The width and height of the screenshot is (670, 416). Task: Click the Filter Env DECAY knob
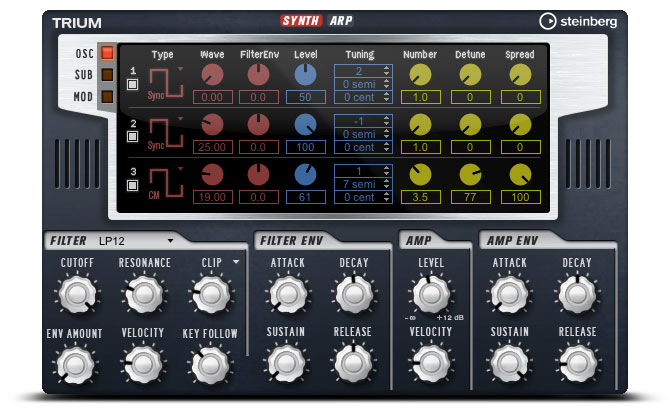[x=354, y=294]
